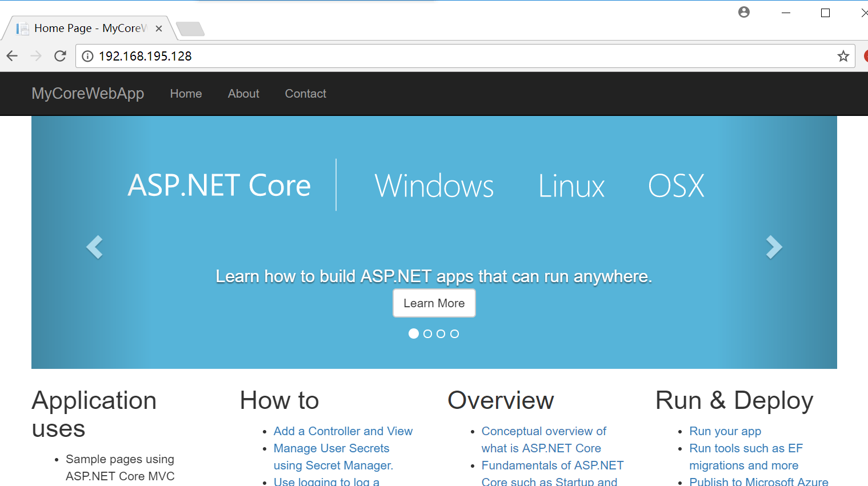Click the Learn More button

point(434,303)
